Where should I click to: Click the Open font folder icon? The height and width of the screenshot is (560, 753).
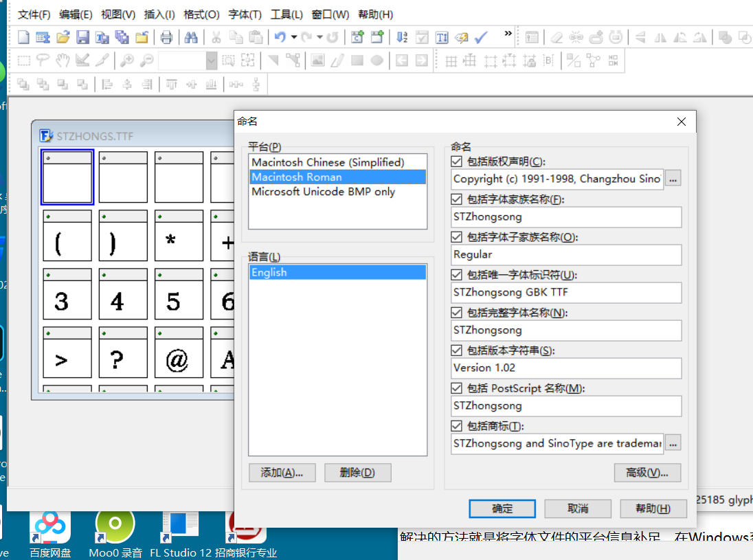(63, 38)
